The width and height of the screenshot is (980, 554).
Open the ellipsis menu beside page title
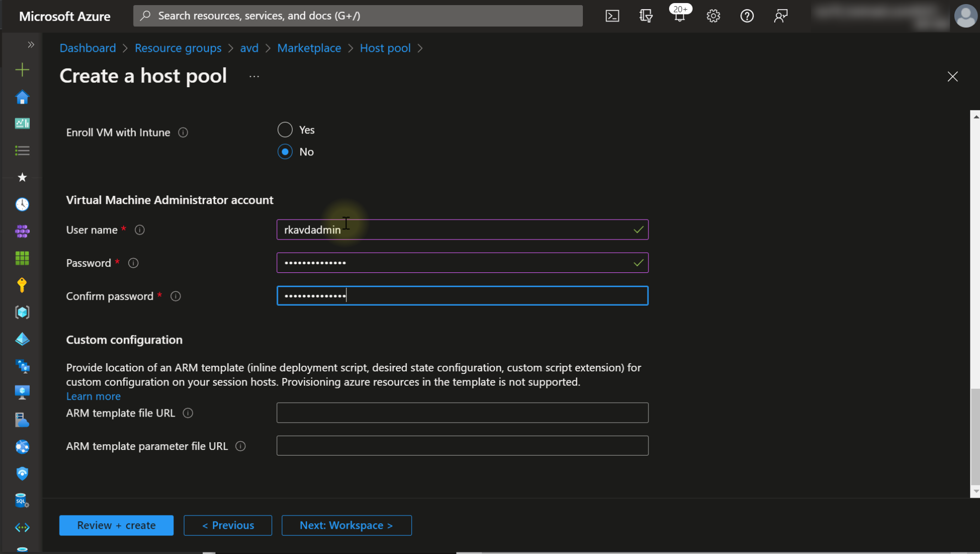click(x=254, y=76)
